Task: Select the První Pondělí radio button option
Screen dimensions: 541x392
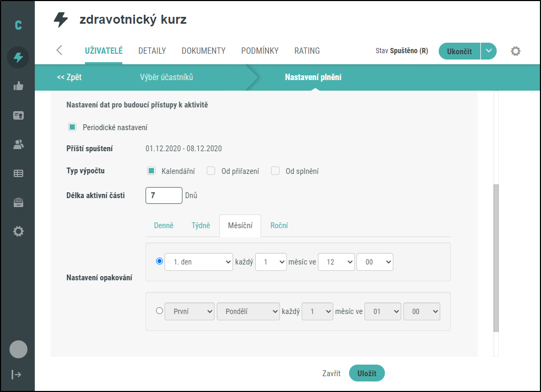Action: pos(160,311)
